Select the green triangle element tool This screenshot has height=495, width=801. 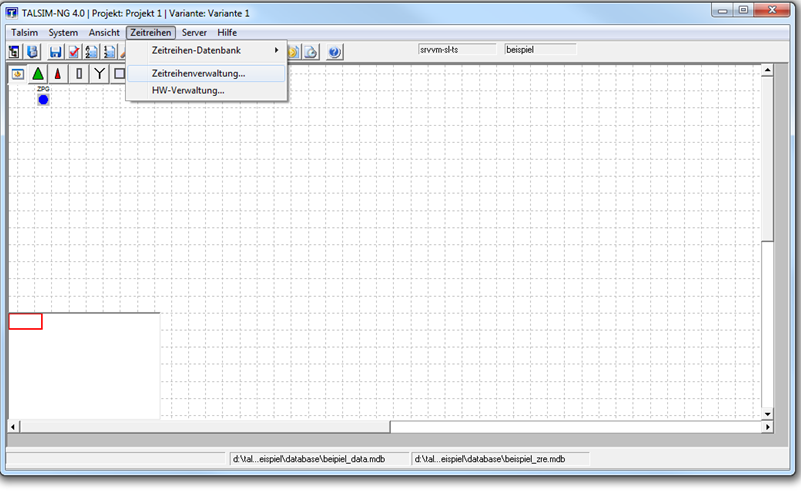pyautogui.click(x=38, y=73)
